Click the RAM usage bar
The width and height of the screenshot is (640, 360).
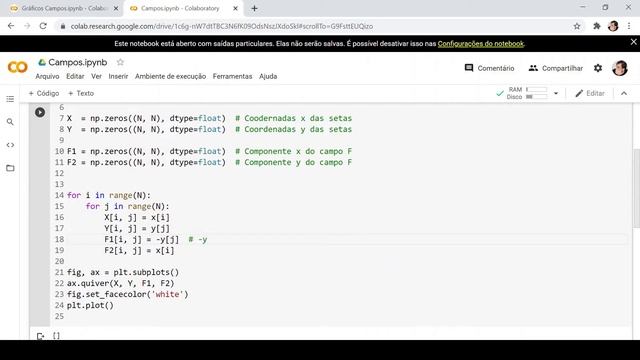coord(536,89)
